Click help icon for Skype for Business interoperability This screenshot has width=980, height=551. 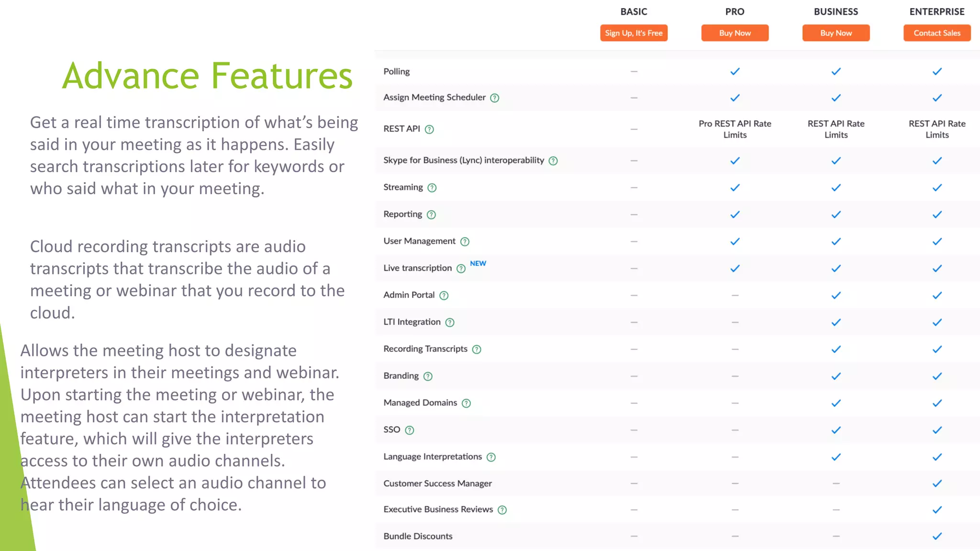point(553,161)
